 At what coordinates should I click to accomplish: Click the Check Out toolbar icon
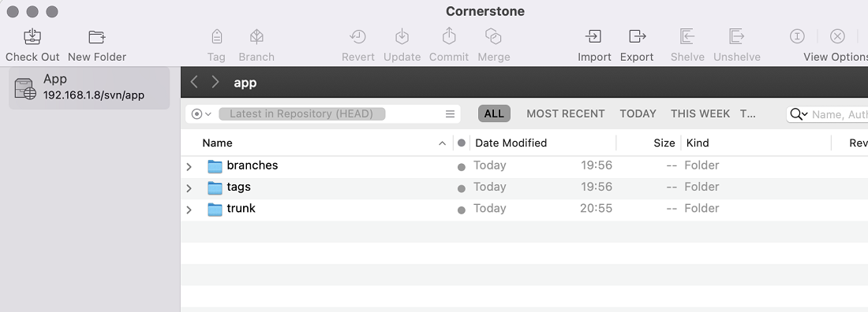(32, 37)
